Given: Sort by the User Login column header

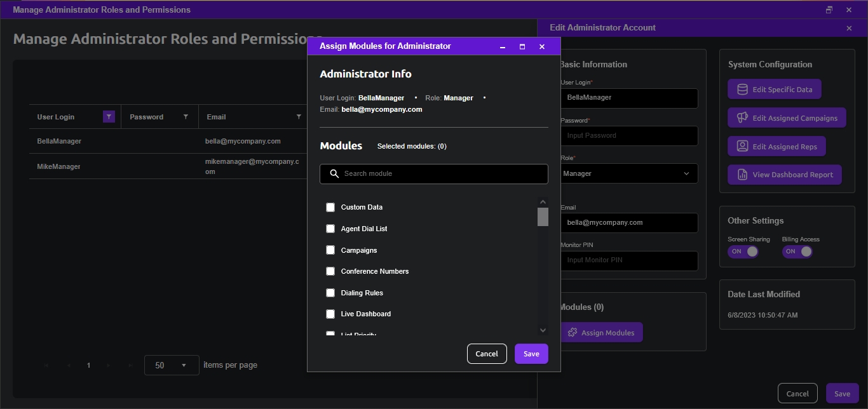Looking at the screenshot, I should coord(55,117).
